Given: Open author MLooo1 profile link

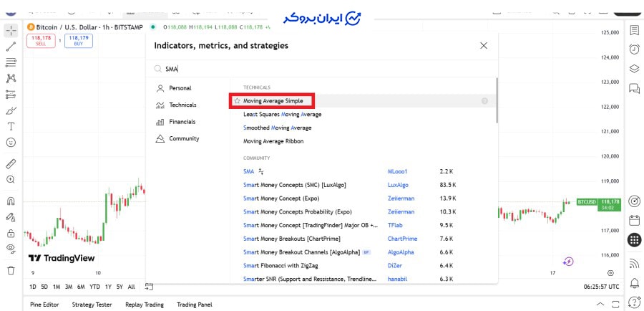Looking at the screenshot, I should 397,171.
